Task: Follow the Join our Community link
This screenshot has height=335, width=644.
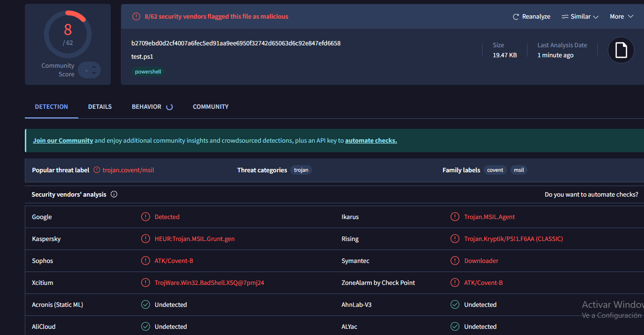Action: pos(63,140)
